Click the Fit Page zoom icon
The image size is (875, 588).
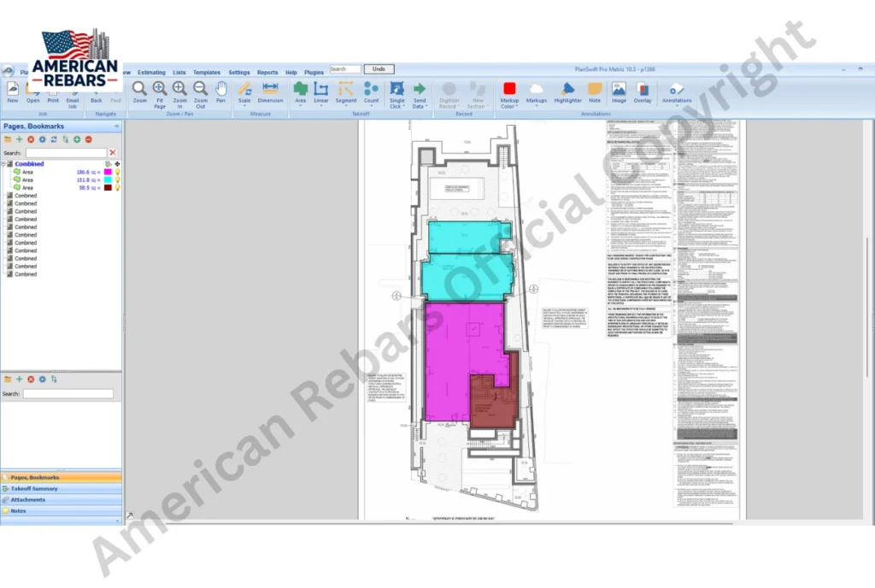(x=160, y=90)
